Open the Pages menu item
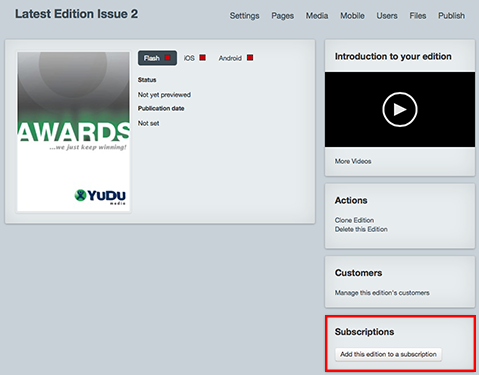479x375 pixels. 282,16
